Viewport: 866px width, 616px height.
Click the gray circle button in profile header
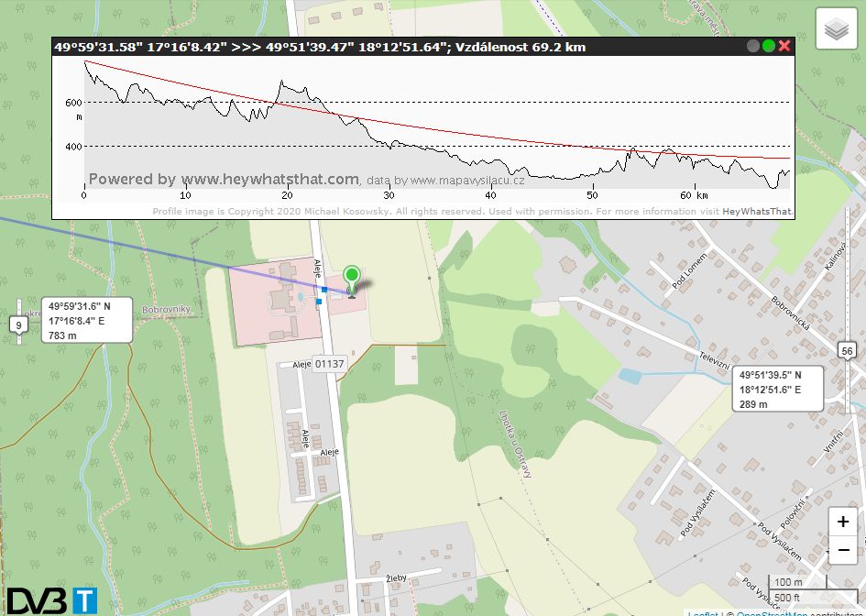click(x=753, y=47)
